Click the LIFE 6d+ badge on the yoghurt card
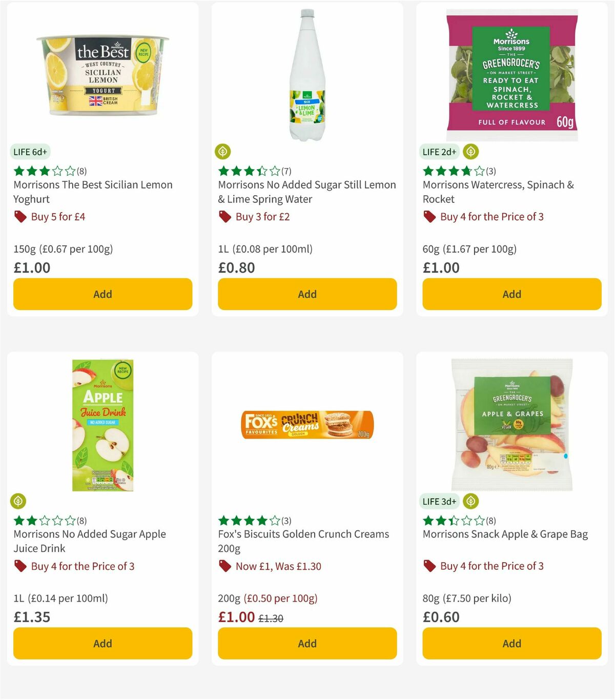 (x=30, y=152)
